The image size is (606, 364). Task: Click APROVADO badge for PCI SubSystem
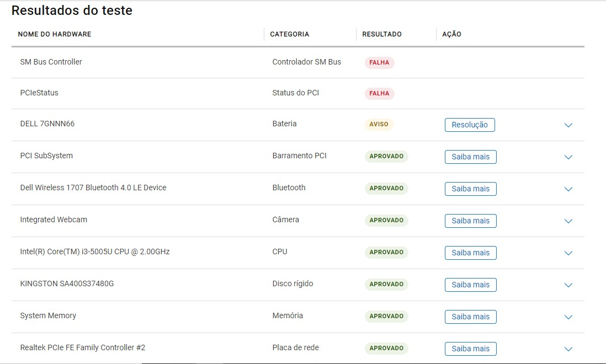click(386, 156)
